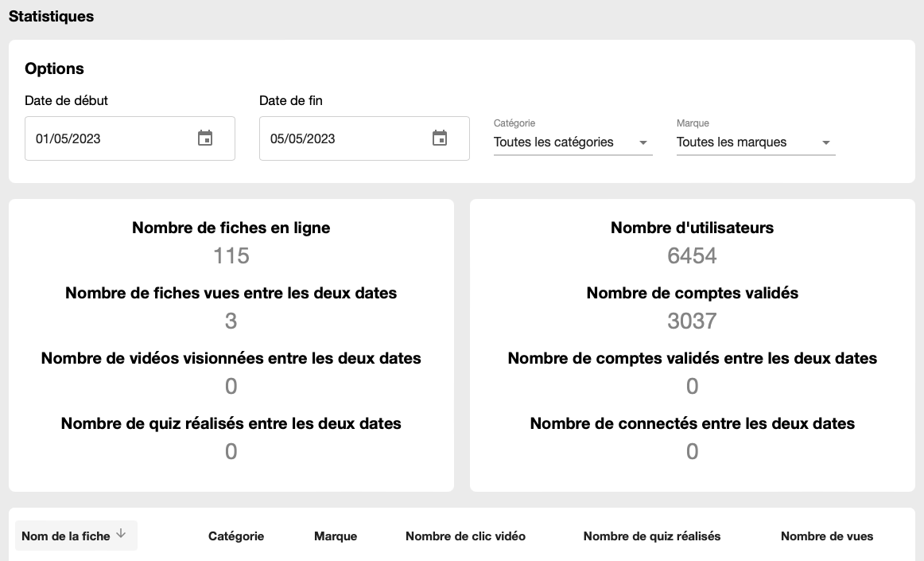The width and height of the screenshot is (924, 561).
Task: Click the Statistiques page heading
Action: [51, 17]
